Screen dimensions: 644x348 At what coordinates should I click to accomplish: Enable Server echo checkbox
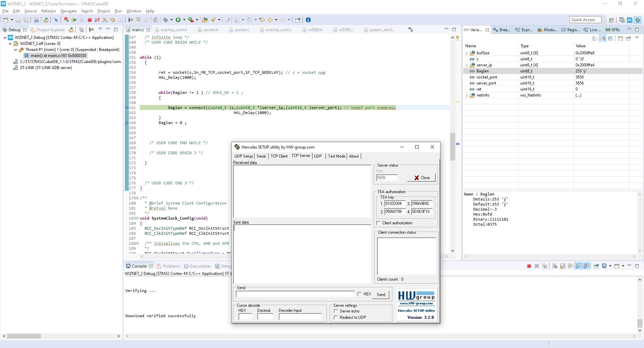pyautogui.click(x=336, y=311)
